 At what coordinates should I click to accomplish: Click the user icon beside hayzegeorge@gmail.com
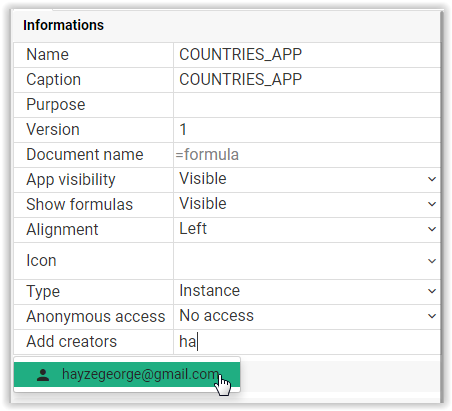pos(43,375)
